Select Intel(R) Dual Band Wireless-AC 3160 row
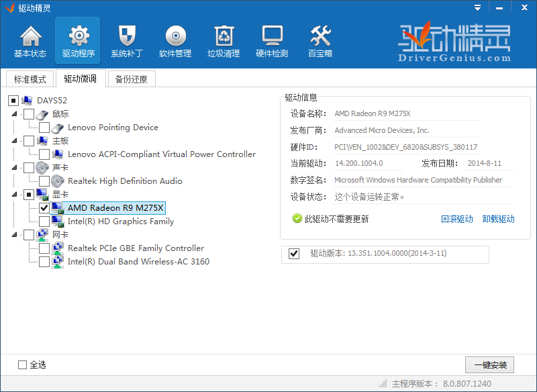 coord(138,262)
